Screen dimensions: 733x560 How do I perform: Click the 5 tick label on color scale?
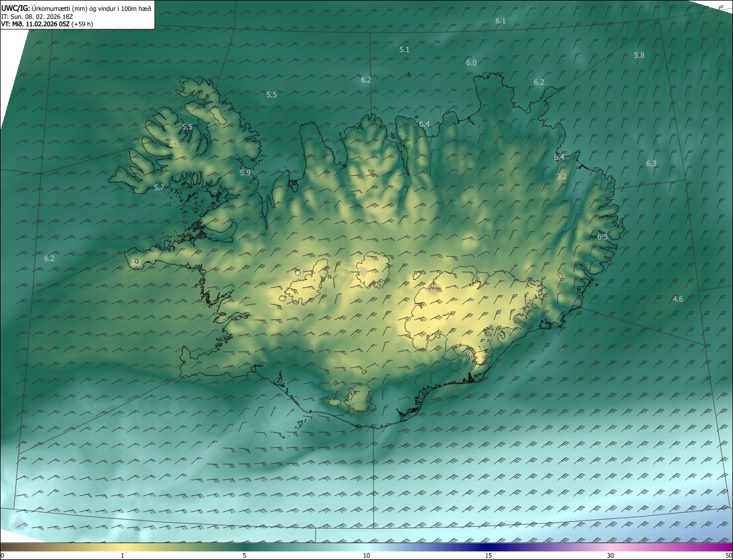(245, 555)
